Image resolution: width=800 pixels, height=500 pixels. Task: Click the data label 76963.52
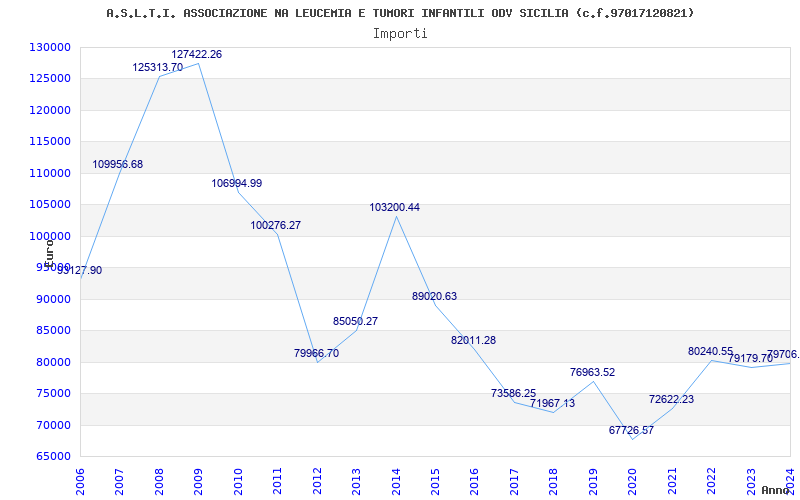(593, 372)
